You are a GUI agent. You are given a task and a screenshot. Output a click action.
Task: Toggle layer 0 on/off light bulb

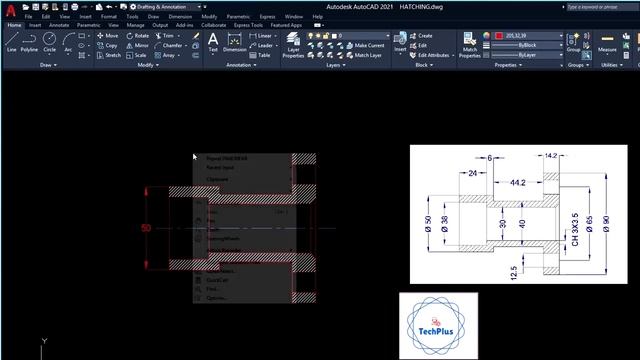[311, 36]
